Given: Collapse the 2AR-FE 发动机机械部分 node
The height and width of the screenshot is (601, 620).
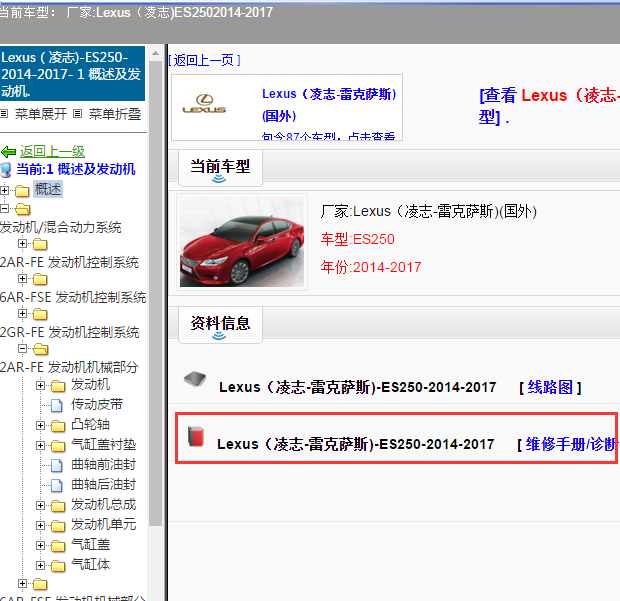Looking at the screenshot, I should click(x=23, y=348).
